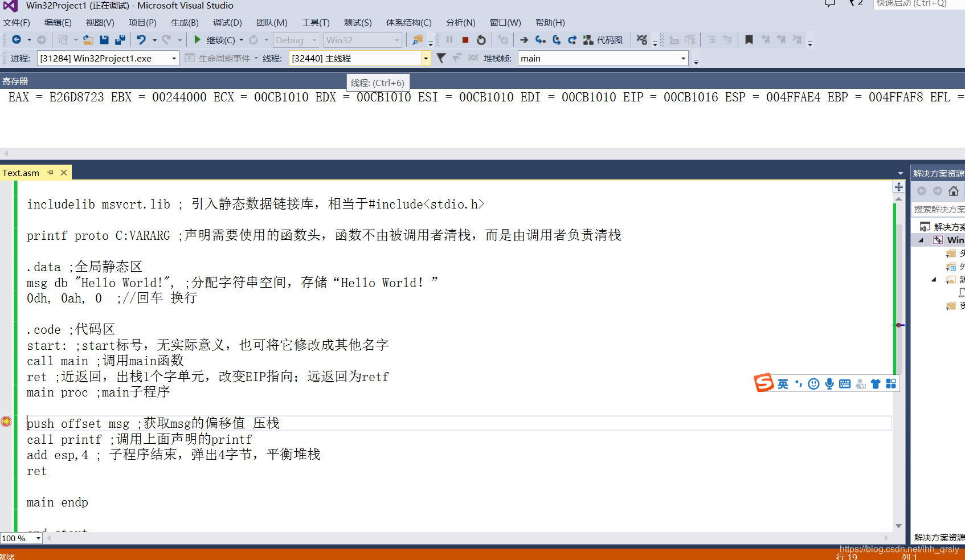This screenshot has width=965, height=560.
Task: Click the 'main endp' code line
Action: pyautogui.click(x=58, y=502)
